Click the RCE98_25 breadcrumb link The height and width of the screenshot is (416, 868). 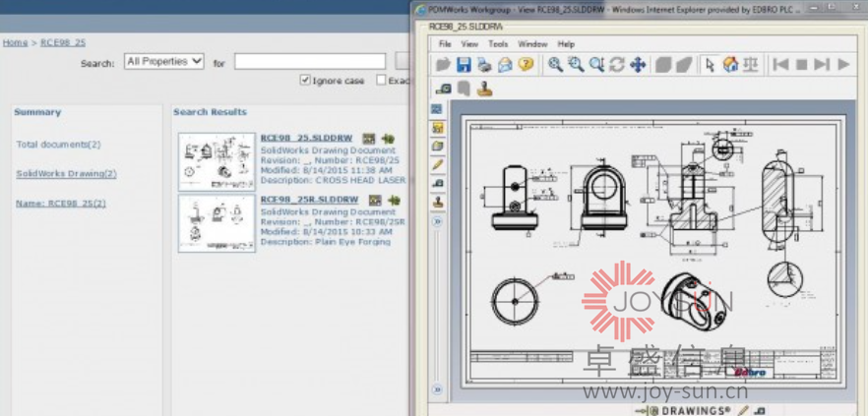(63, 42)
